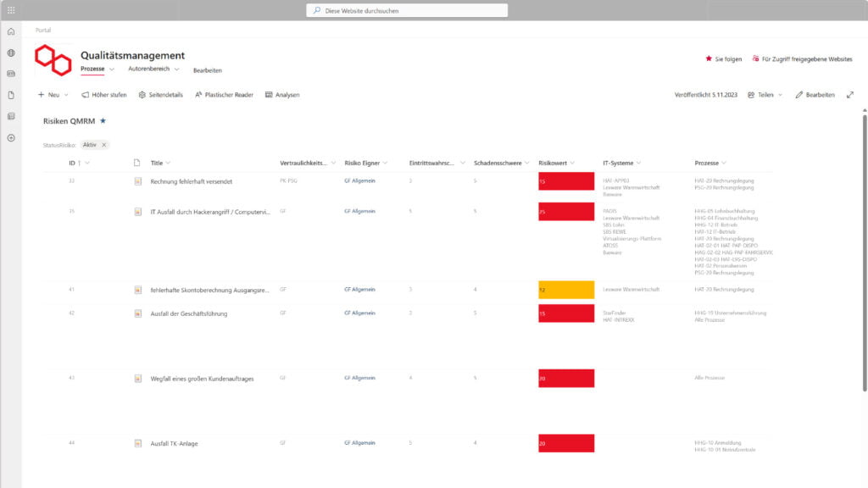Click the orange Risikowert 12 cell
The width and height of the screenshot is (868, 488).
pyautogui.click(x=565, y=290)
